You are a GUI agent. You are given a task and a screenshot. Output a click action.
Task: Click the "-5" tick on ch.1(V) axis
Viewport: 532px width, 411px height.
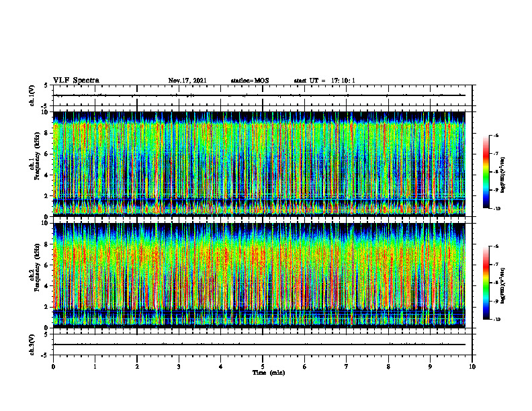(45, 106)
